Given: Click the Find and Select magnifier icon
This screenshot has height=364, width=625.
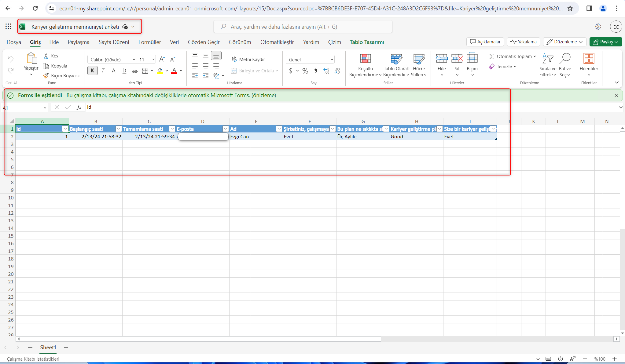Looking at the screenshot, I should click(565, 58).
